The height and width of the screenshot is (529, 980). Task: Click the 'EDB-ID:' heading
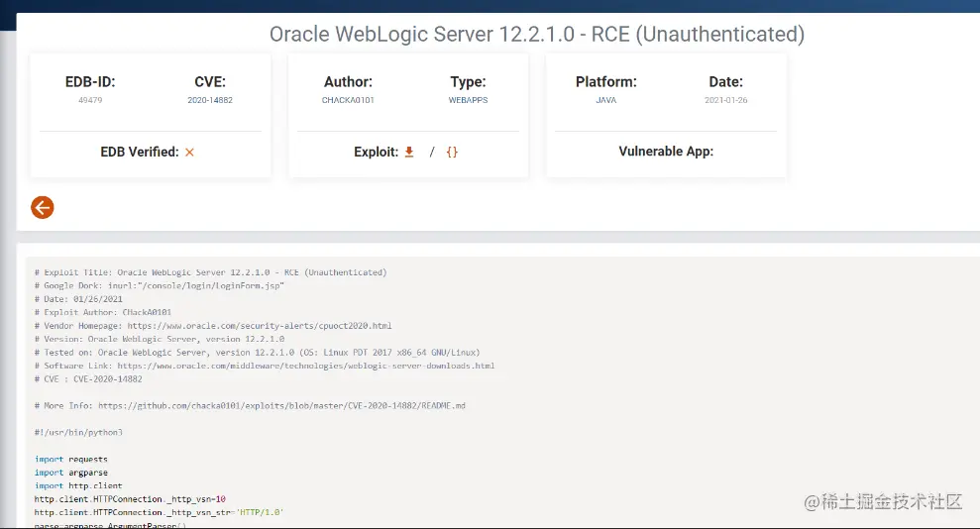coord(90,82)
